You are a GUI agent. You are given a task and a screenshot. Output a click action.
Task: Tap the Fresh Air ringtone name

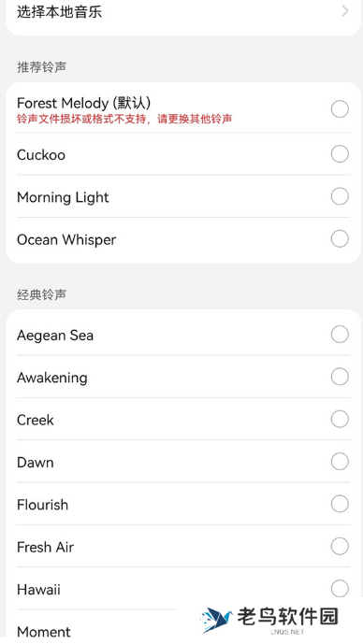(45, 547)
